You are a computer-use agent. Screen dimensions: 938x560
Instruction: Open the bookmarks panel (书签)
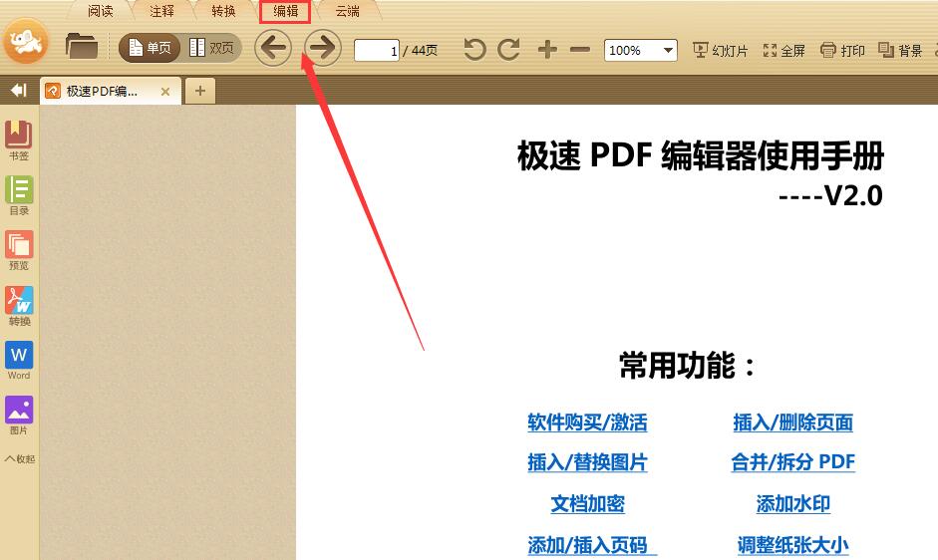(x=19, y=140)
